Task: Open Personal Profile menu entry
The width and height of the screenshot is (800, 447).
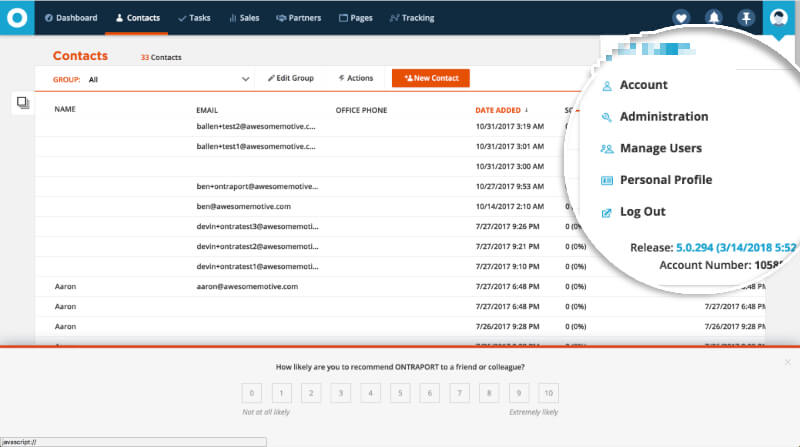Action: [666, 180]
